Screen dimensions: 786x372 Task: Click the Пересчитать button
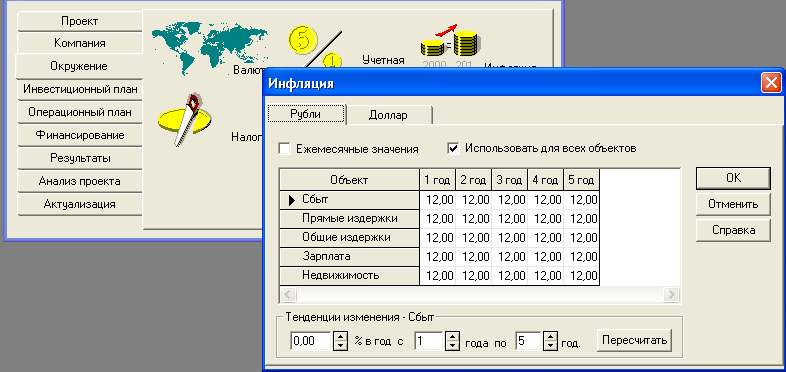point(635,340)
